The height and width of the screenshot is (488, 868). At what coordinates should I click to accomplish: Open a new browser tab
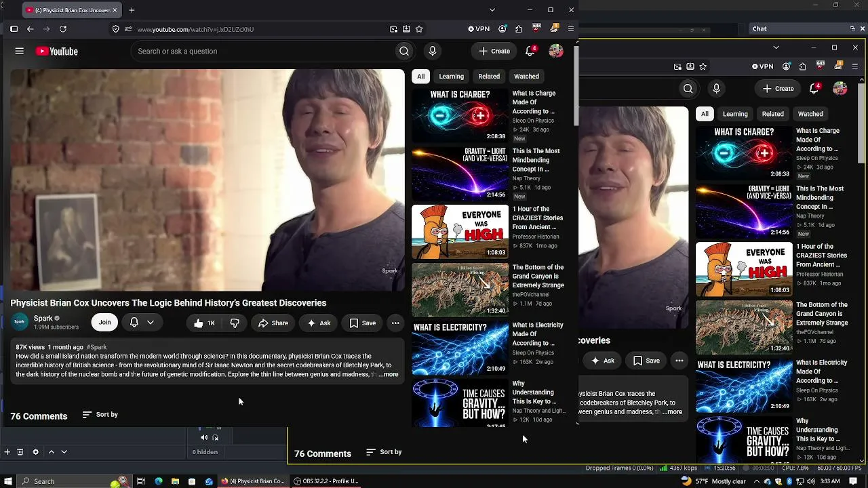click(132, 10)
